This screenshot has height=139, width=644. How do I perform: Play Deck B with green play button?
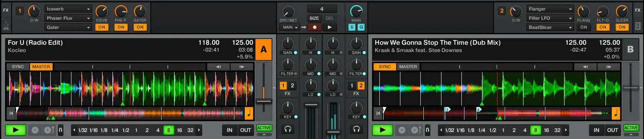tap(382, 130)
